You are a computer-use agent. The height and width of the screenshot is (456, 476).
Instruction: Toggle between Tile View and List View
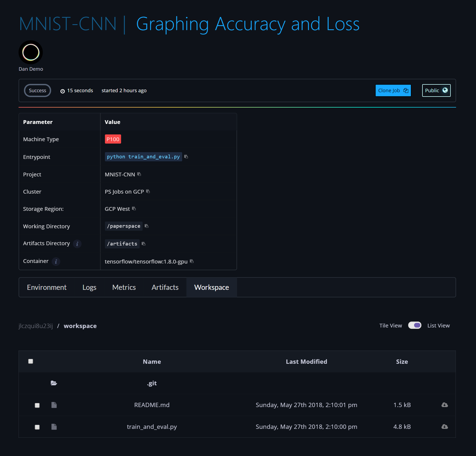[x=415, y=325]
